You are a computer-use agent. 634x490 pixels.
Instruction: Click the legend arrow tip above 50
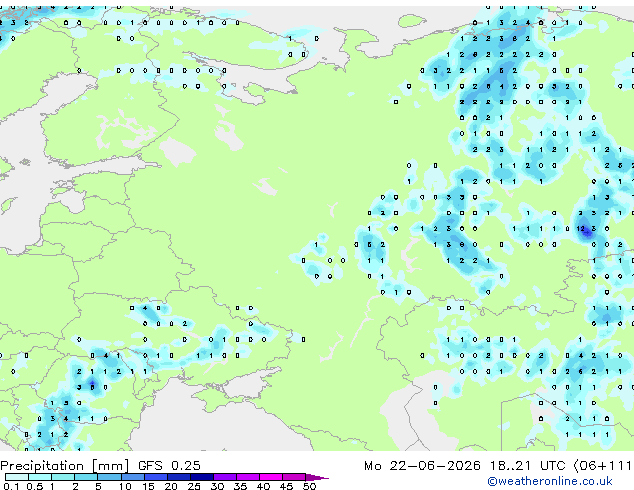[x=317, y=477]
